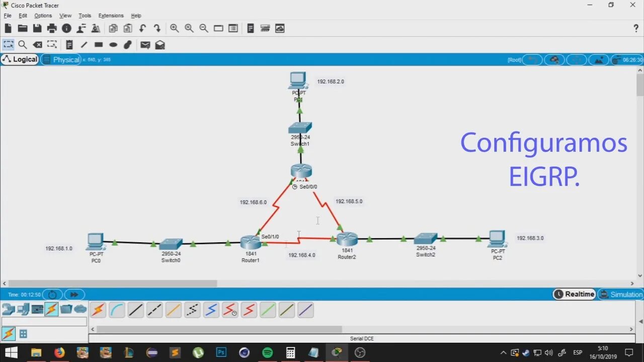Viewport: 644px width, 362px height.
Task: Add a Complex PDU open envelope
Action: [160, 45]
